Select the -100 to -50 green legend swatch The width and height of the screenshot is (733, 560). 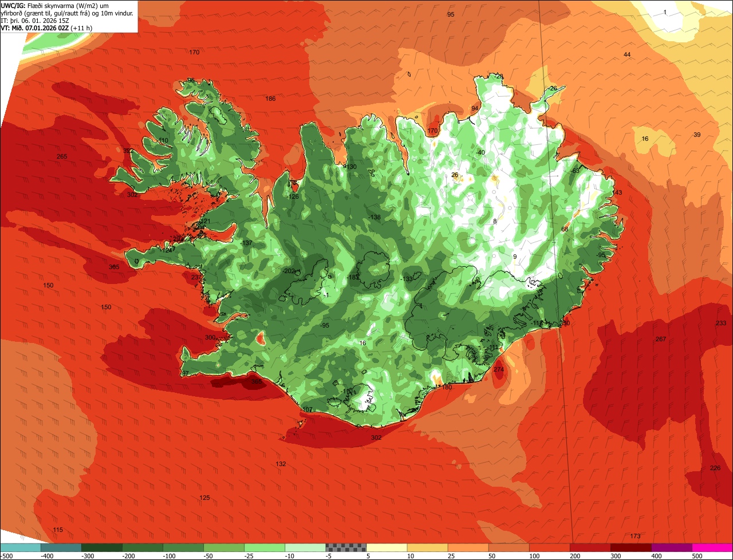point(183,547)
